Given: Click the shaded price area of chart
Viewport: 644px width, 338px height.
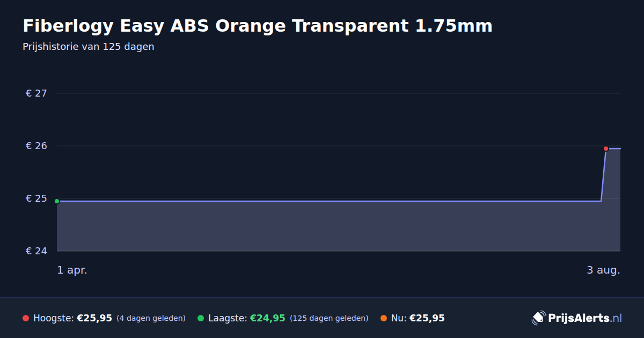Looking at the screenshot, I should pyautogui.click(x=328, y=226).
